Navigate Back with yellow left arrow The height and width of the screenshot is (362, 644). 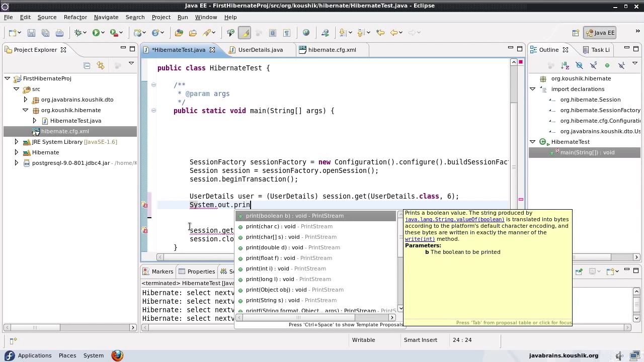point(394,33)
